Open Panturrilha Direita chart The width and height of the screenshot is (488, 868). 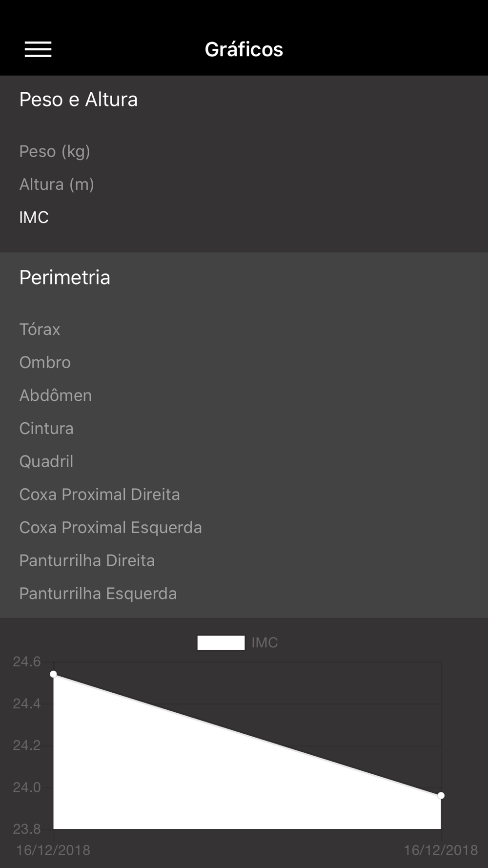(x=87, y=560)
